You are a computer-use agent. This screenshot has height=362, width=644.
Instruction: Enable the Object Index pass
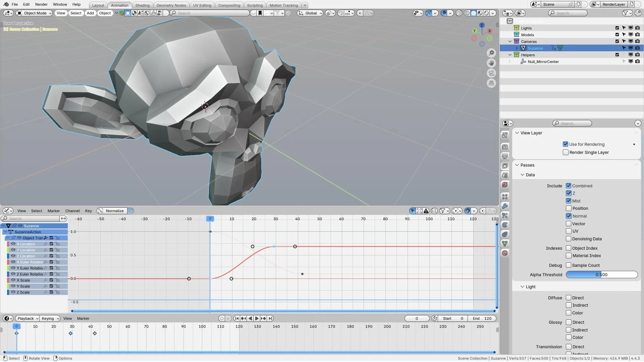(x=569, y=248)
